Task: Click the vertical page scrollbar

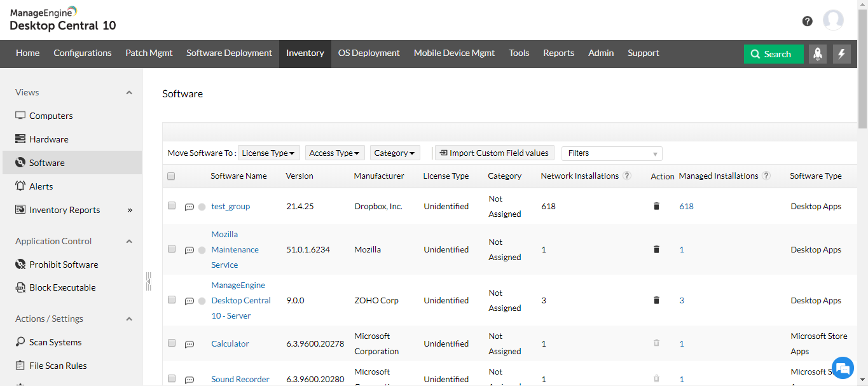Action: [x=862, y=64]
